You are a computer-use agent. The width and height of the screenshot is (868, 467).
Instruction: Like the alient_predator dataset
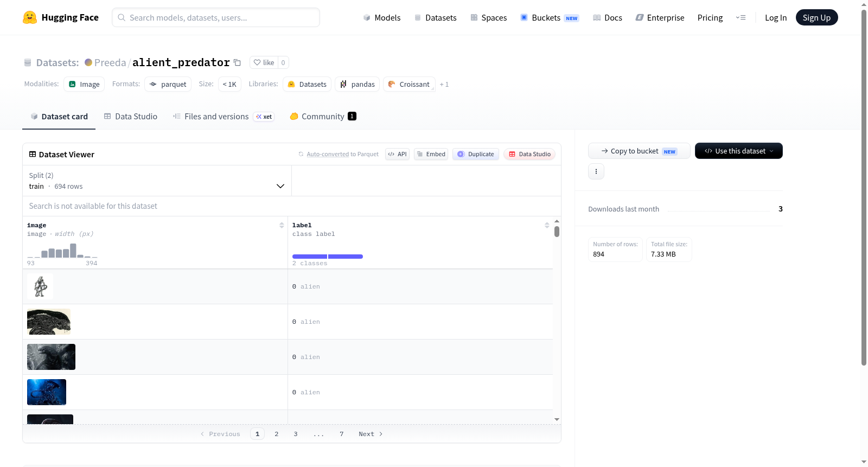pyautogui.click(x=264, y=62)
